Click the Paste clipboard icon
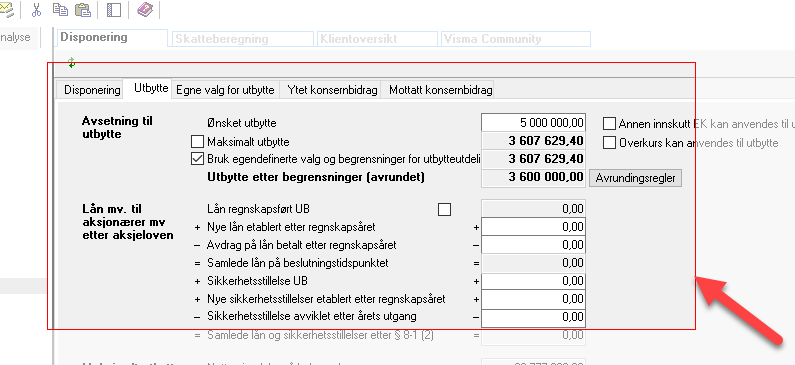 [x=83, y=10]
